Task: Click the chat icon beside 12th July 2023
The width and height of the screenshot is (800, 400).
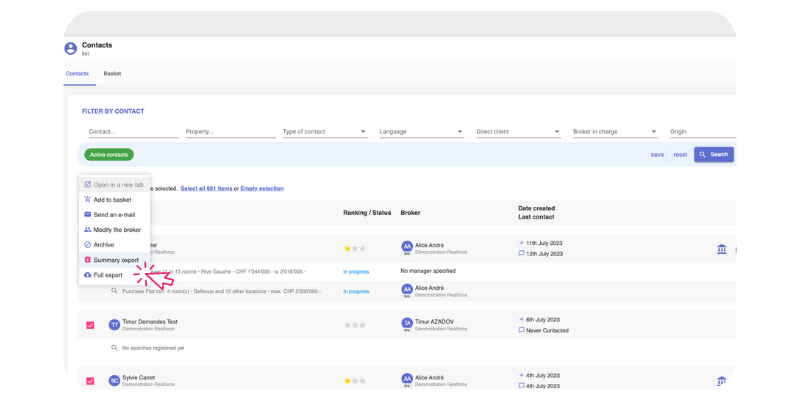Action: pyautogui.click(x=521, y=253)
